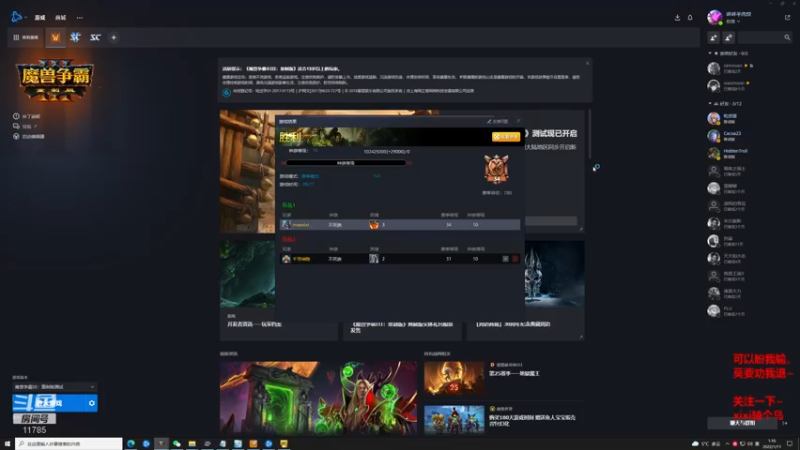Click team 1 player's hero icon

pos(374,224)
